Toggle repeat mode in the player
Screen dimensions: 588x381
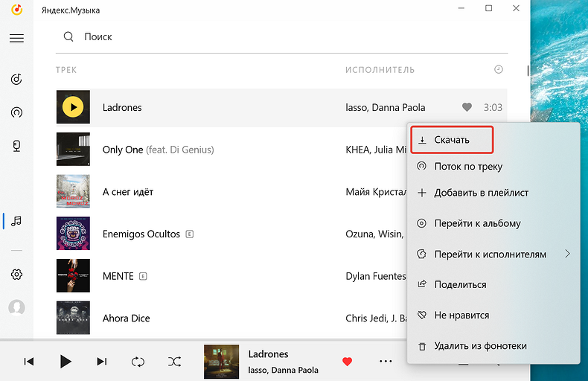pyautogui.click(x=138, y=362)
